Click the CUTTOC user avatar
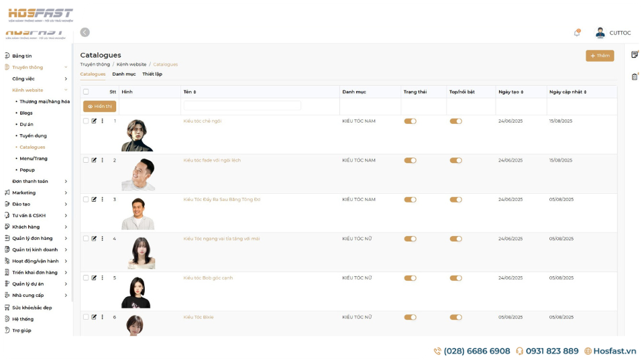The image size is (644, 362). (x=600, y=33)
